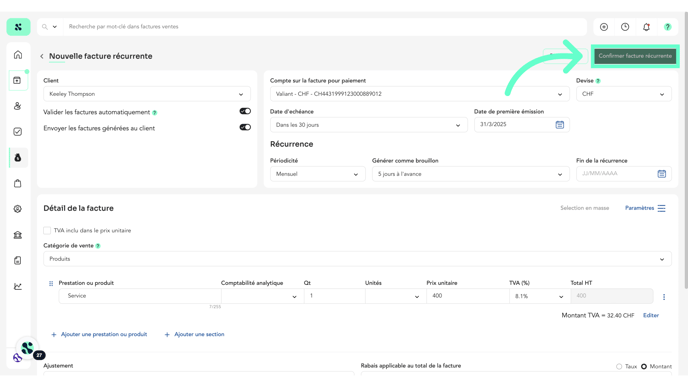Open the Devise dropdown showing CHF
This screenshot has height=387, width=688.
point(624,94)
